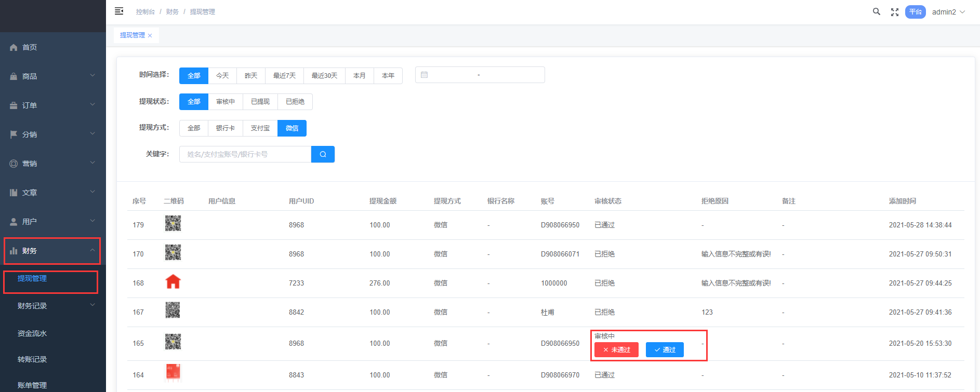
Task: Click the 订单 briefcase icon
Action: (x=14, y=105)
